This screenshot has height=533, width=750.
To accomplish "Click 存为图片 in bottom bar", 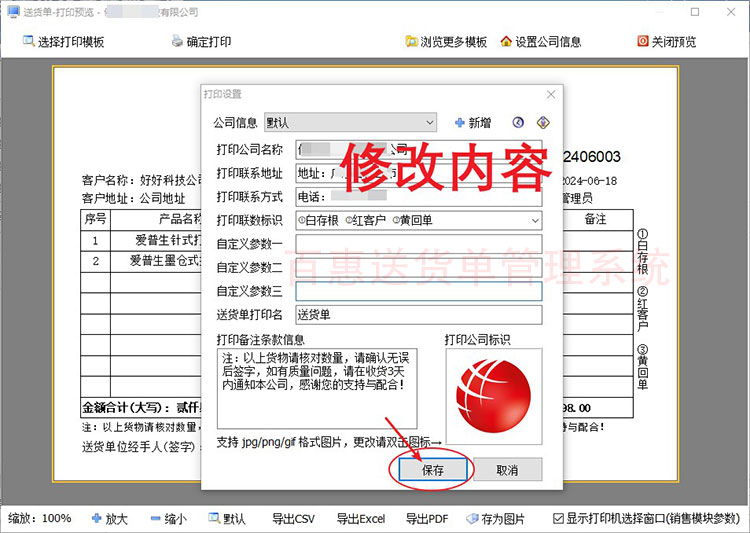I will 496,519.
